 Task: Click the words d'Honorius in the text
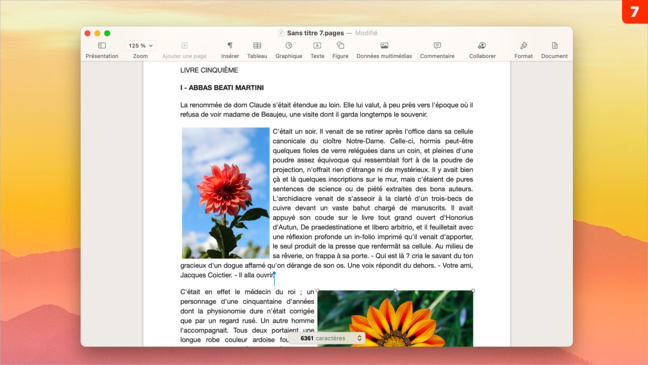tap(456, 217)
